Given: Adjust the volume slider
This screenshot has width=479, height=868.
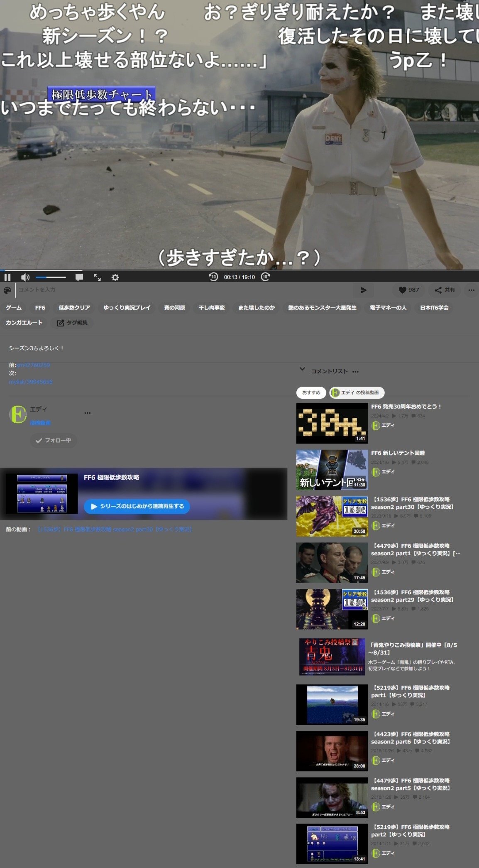Looking at the screenshot, I should [x=51, y=277].
